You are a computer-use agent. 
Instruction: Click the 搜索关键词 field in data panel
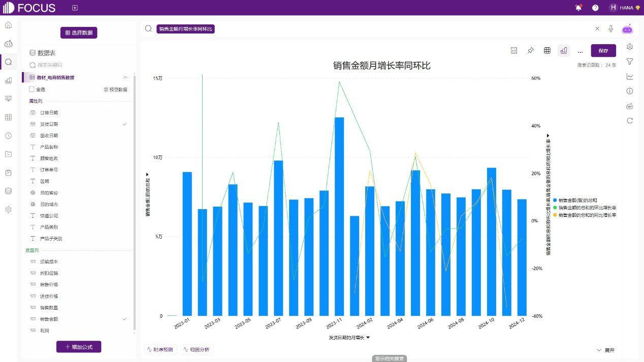pyautogui.click(x=79, y=65)
